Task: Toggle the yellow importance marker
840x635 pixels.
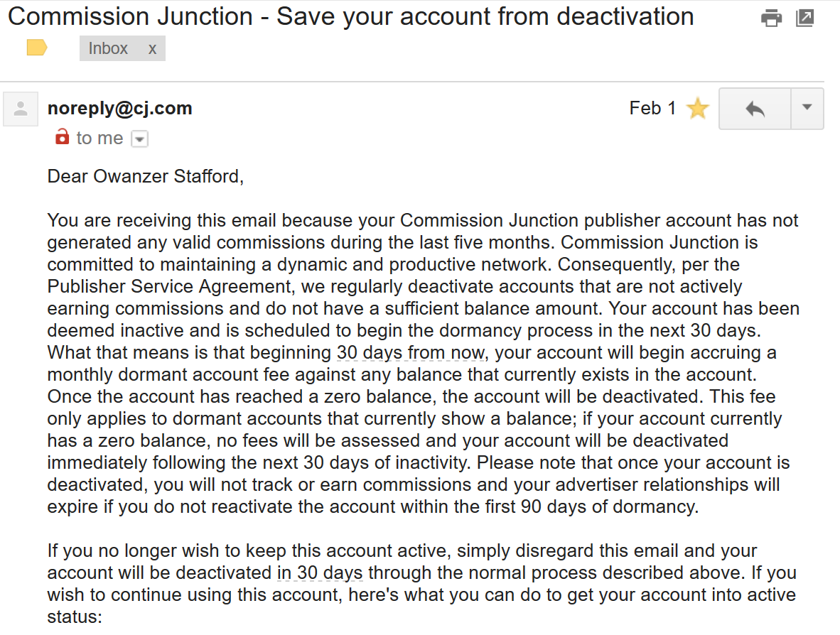Action: click(37, 48)
